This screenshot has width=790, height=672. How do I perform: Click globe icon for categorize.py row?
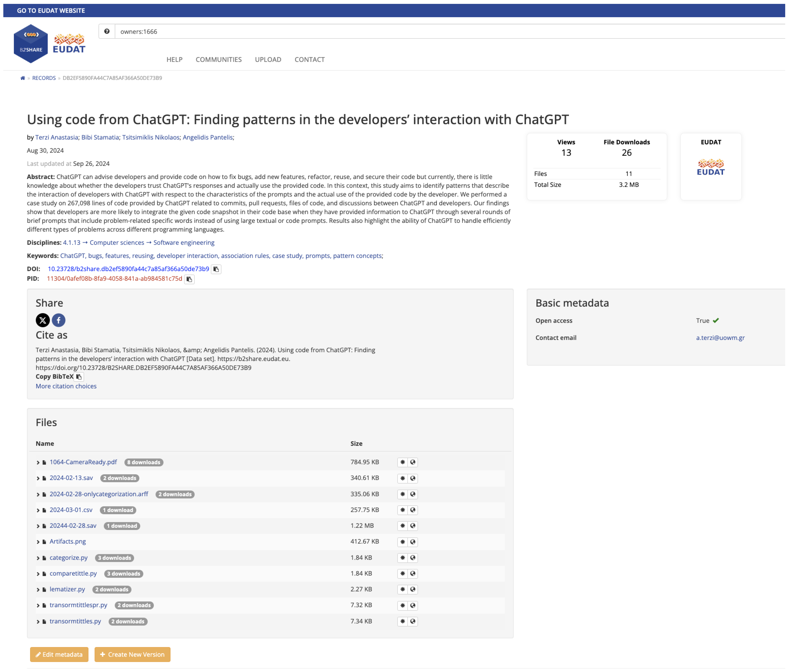(413, 558)
